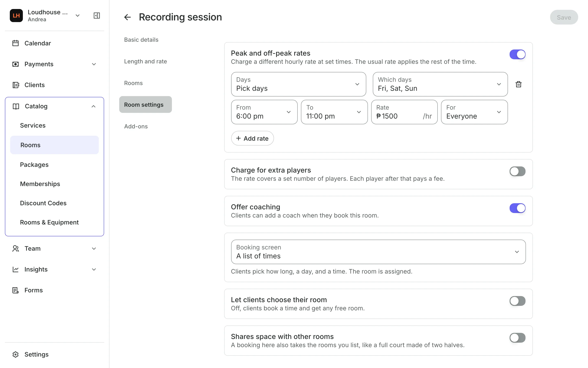588x368 pixels.
Task: Click the Settings gear icon
Action: click(x=16, y=354)
